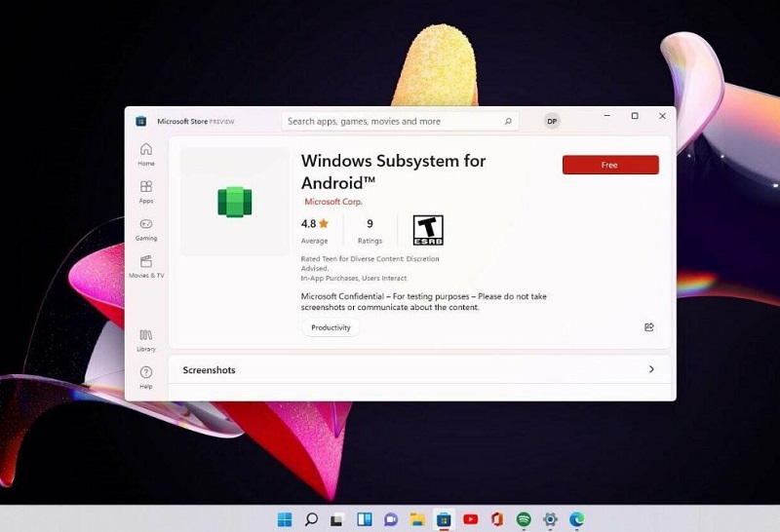
Task: Open the DP user profile avatar
Action: pos(552,122)
